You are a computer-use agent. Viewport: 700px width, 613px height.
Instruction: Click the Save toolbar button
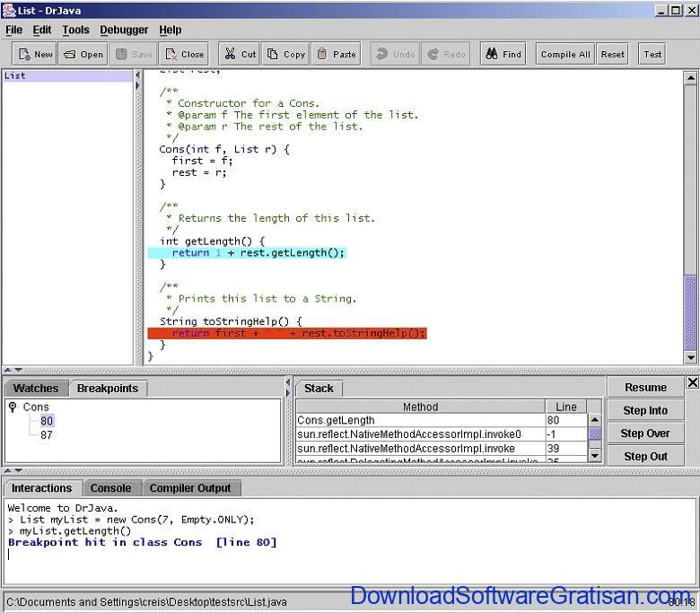coord(134,54)
